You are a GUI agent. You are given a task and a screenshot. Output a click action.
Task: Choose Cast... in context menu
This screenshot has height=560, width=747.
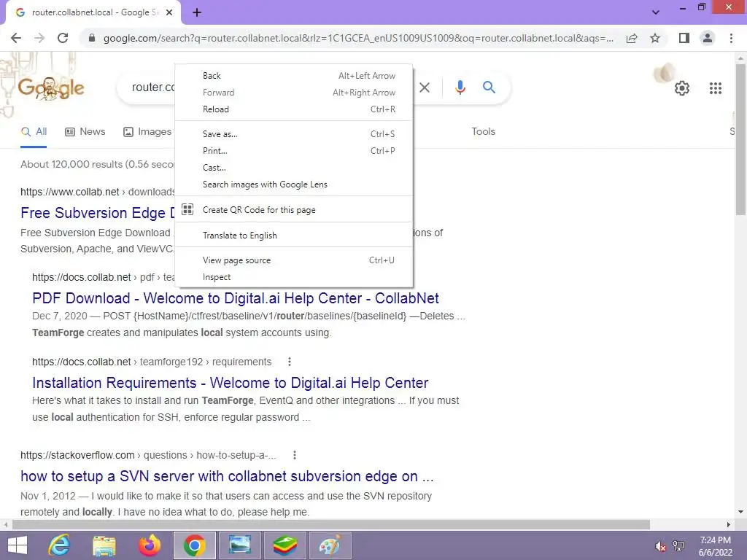(294, 168)
